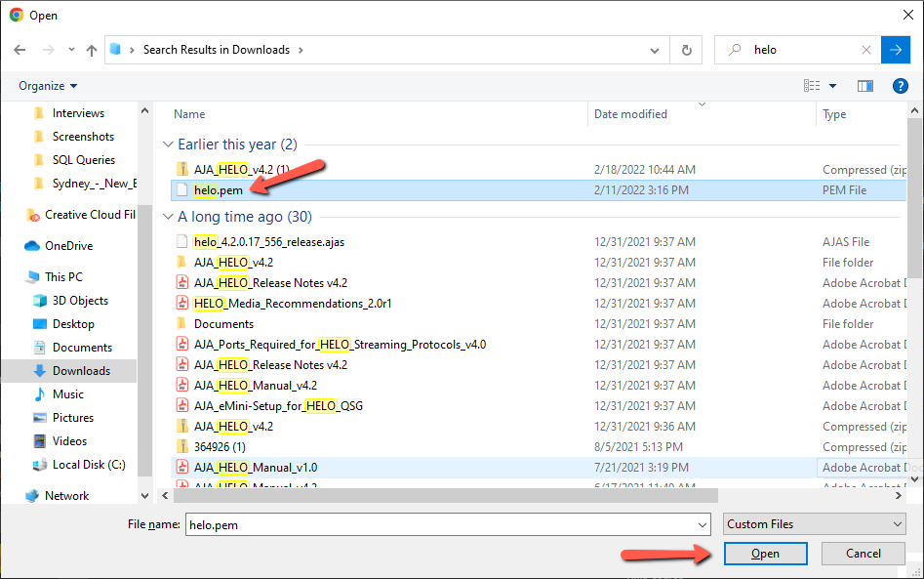Open the Organize menu
This screenshot has height=579, width=924.
click(x=48, y=86)
